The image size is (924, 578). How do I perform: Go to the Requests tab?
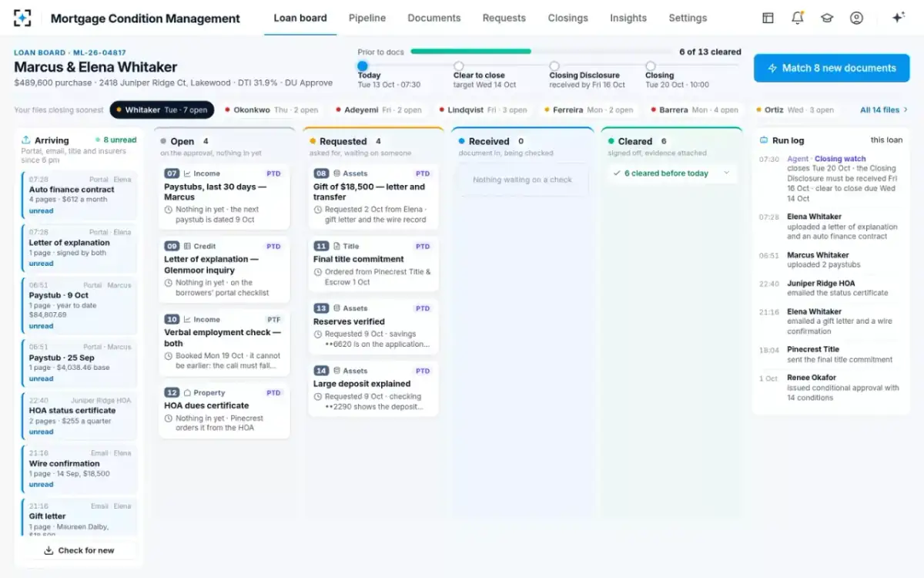coord(504,18)
